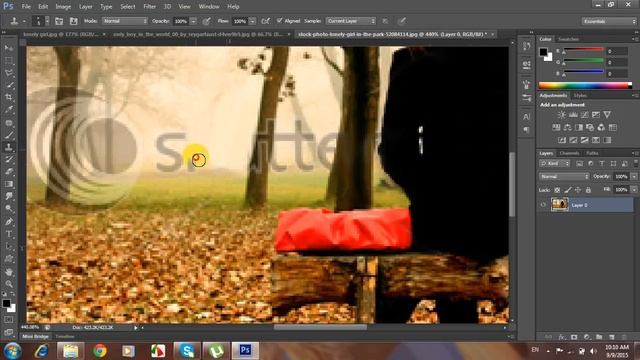
Task: Open the Image menu
Action: click(63, 7)
